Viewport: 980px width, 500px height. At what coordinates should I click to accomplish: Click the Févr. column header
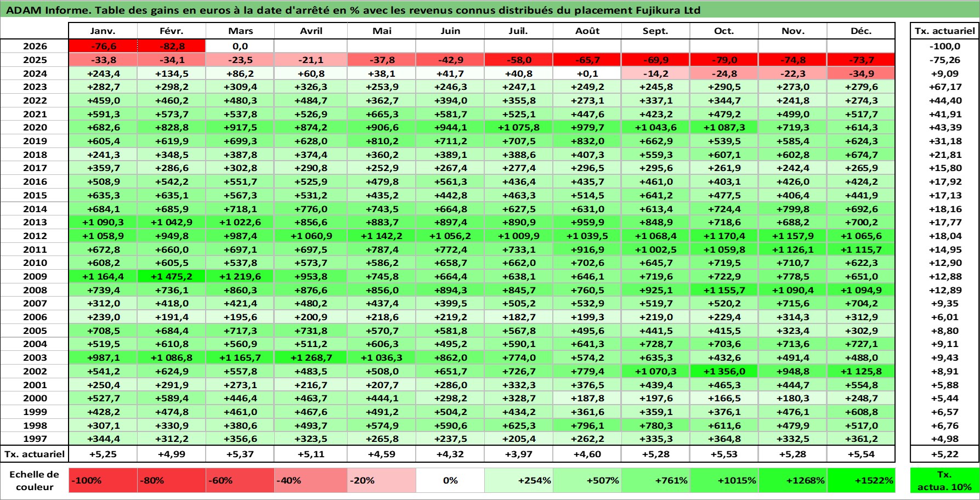tap(172, 31)
